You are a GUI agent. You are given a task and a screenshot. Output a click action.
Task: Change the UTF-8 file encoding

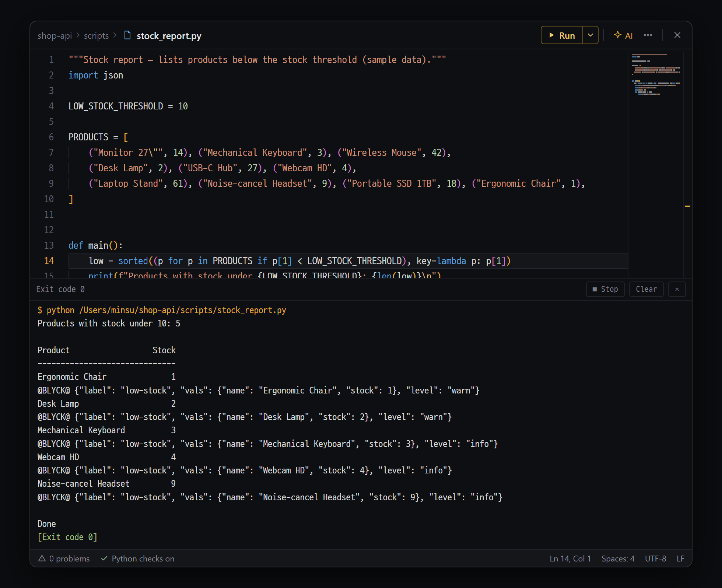pos(655,559)
